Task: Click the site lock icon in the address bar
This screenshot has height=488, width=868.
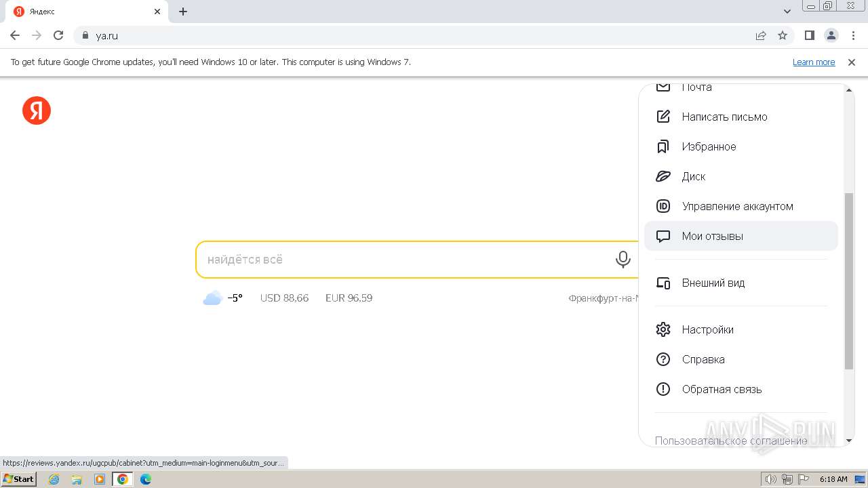Action: point(85,35)
